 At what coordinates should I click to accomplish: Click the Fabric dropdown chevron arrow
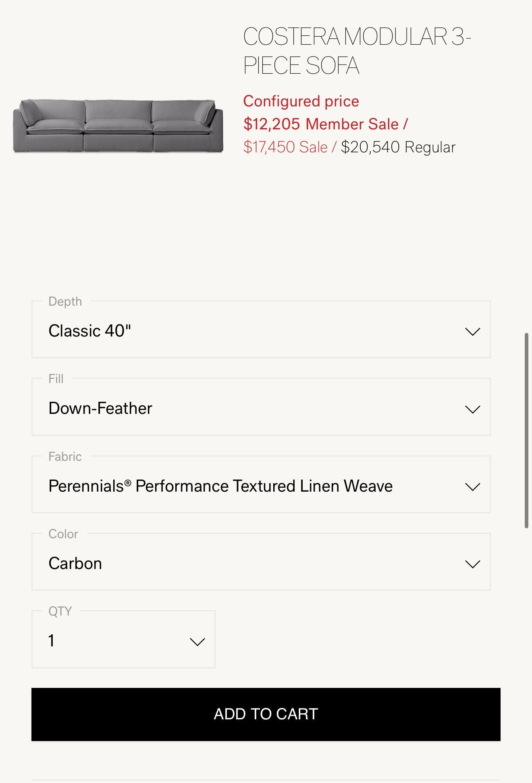click(472, 487)
